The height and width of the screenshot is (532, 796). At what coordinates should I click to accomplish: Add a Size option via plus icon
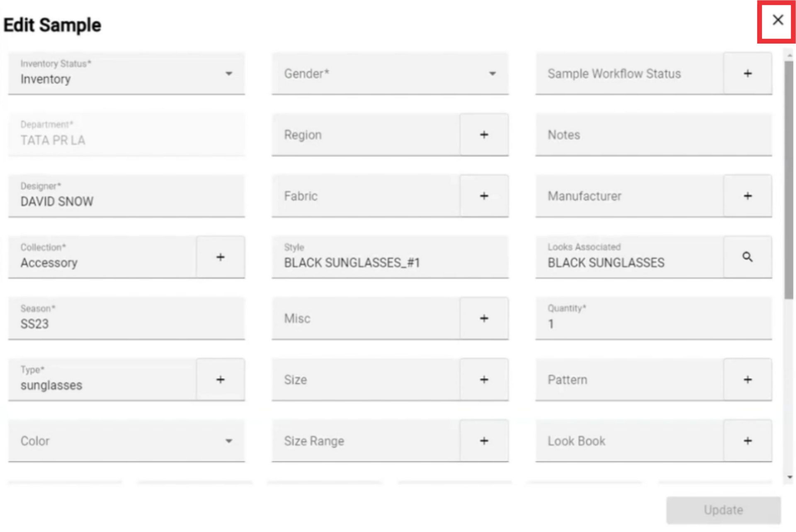(x=484, y=379)
